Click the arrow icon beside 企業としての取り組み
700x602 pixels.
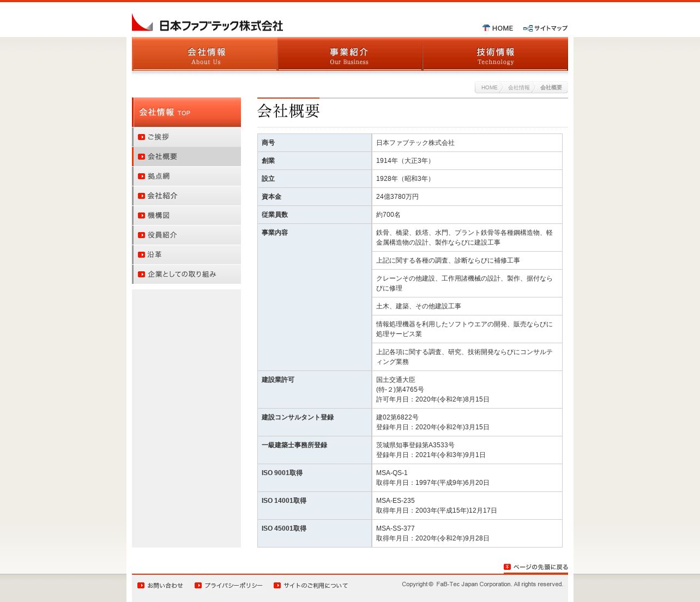coord(142,275)
